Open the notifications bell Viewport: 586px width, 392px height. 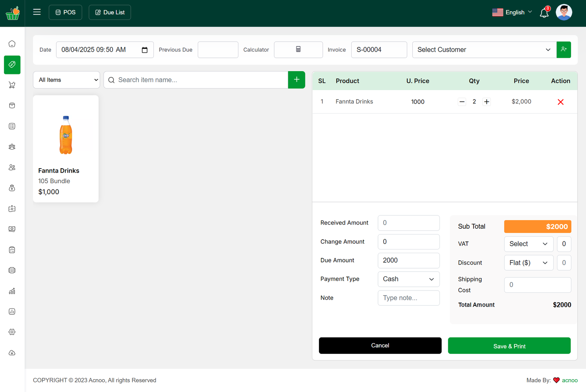tap(544, 13)
